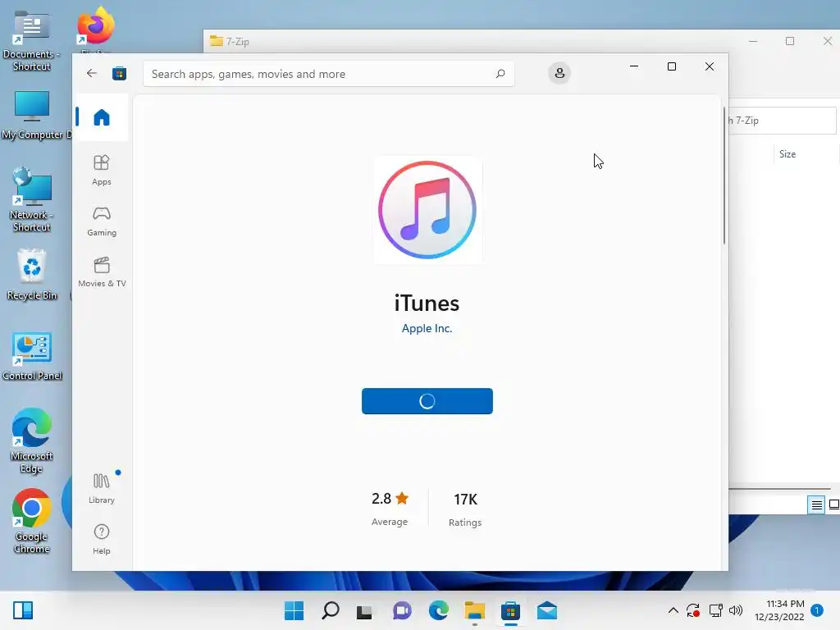The height and width of the screenshot is (630, 840).
Task: Maximize the Microsoft Store window
Action: click(x=672, y=66)
